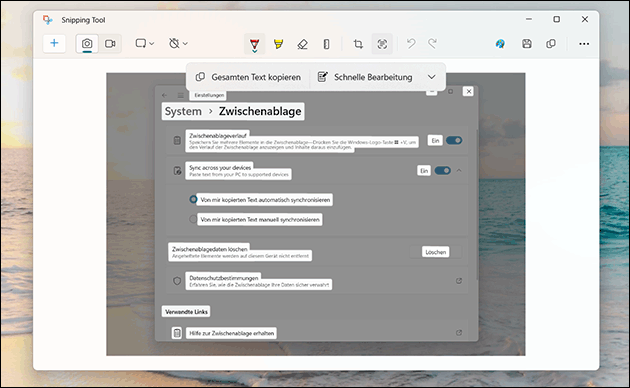Click the Save as floppy icon
This screenshot has height=388, width=630.
(527, 44)
